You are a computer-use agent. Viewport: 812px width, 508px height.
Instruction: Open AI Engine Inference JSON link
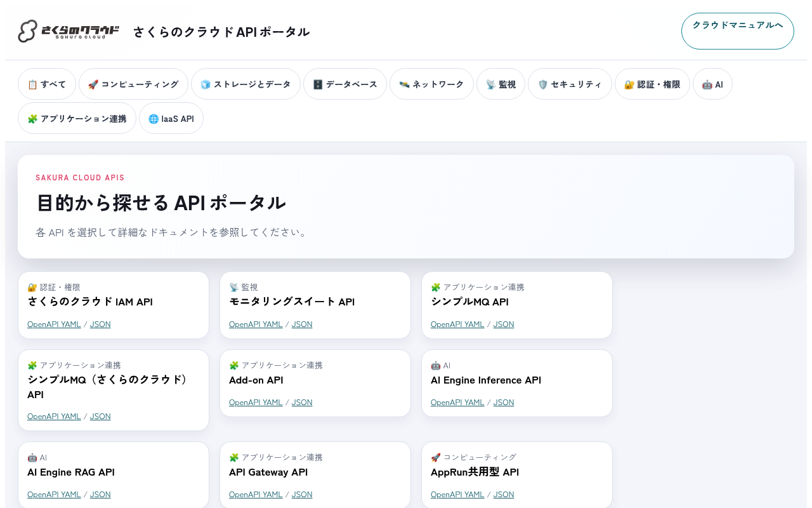point(504,402)
